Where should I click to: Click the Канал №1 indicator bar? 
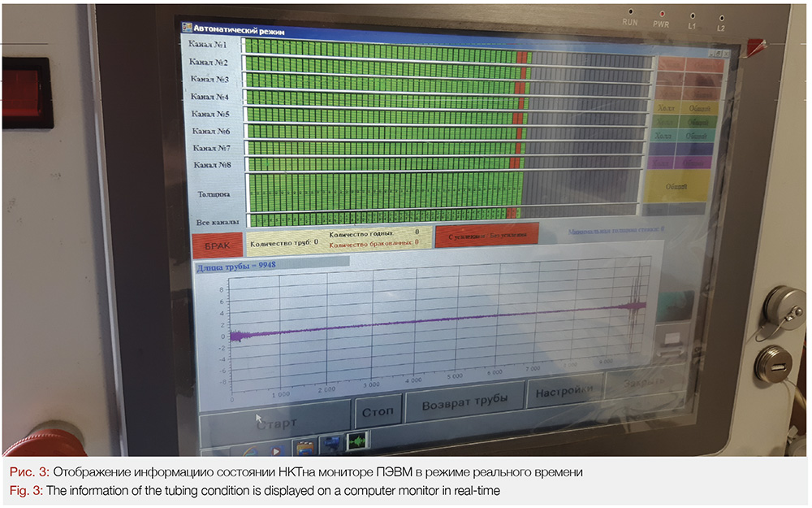[382, 46]
